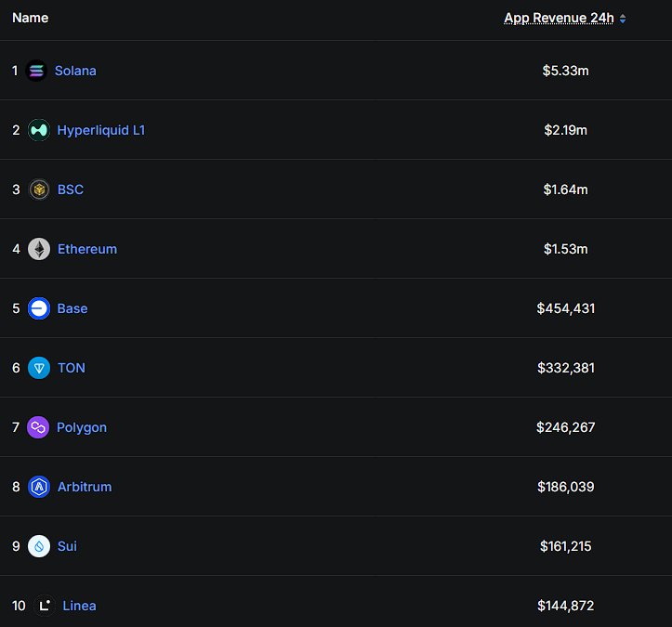Click the BSC chain logo icon
This screenshot has width=672, height=627.
tap(39, 189)
